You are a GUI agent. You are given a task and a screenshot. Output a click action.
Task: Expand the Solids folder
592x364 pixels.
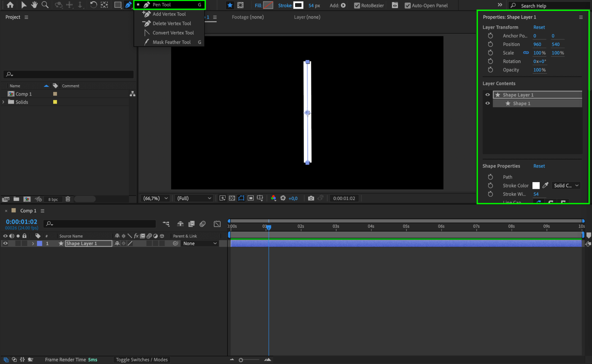coord(4,102)
